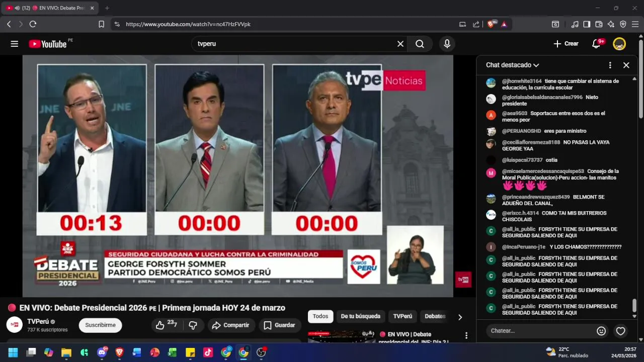The image size is (644, 362).
Task: Expand the Chat destacado dropdown
Action: pos(512,65)
